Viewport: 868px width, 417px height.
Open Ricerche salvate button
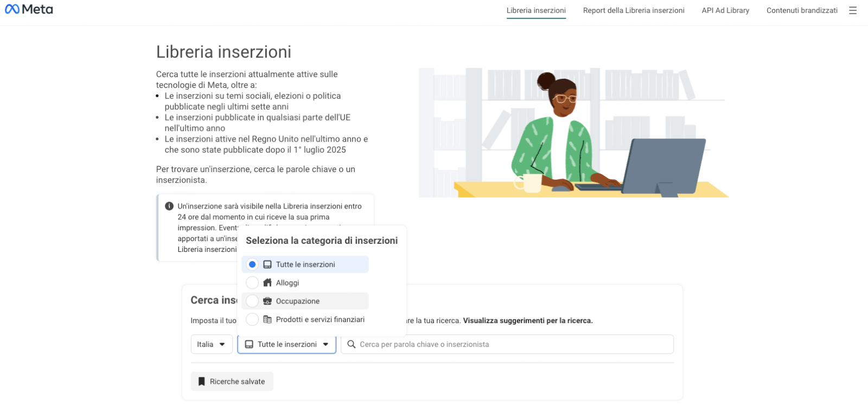tap(232, 382)
